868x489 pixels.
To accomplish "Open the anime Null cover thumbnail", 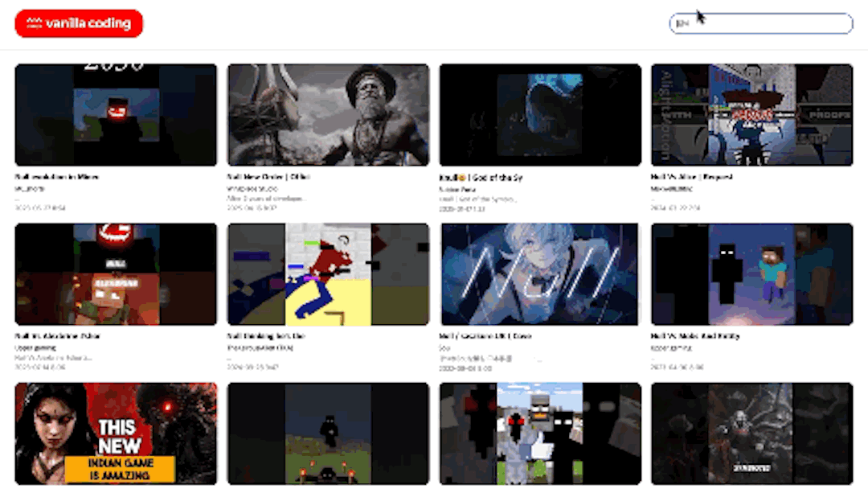I will pos(540,274).
